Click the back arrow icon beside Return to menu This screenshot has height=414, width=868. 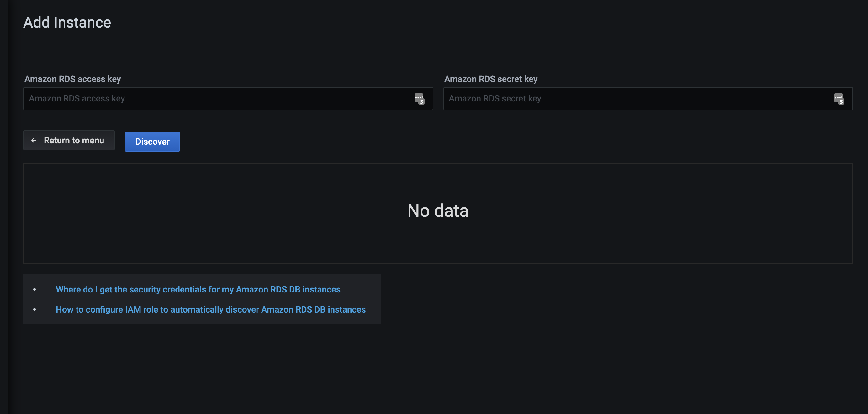(x=34, y=140)
